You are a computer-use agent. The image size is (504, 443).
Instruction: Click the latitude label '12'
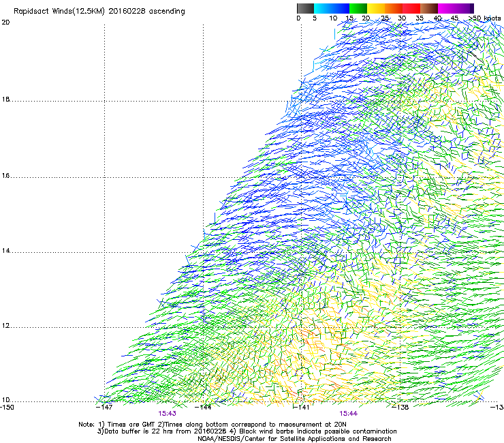tap(5, 326)
